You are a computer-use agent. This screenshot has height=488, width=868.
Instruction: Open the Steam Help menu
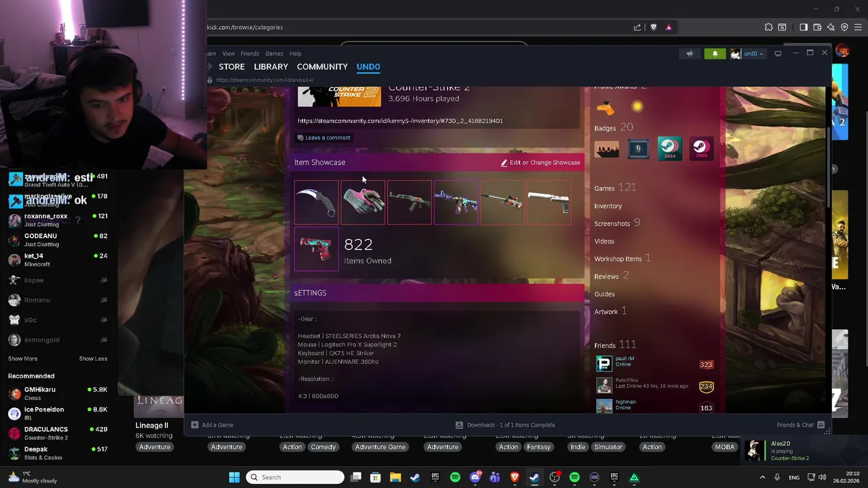point(296,54)
